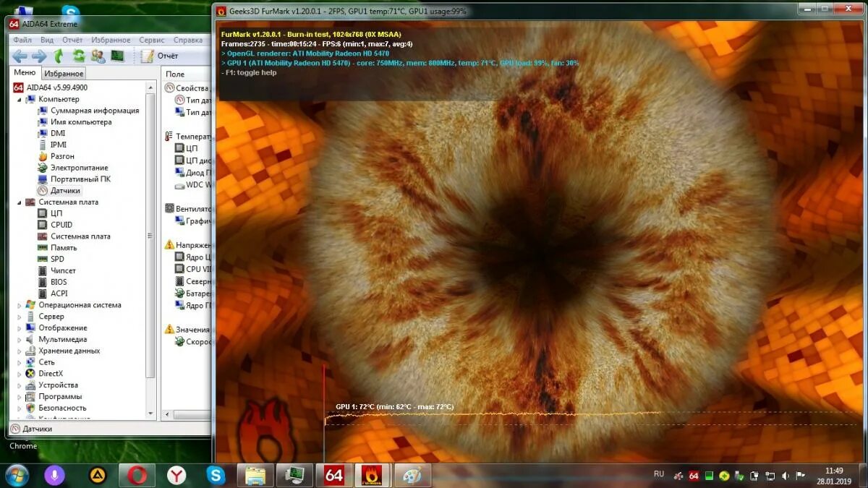
Task: Switch to the Избранное tab
Action: (x=64, y=74)
